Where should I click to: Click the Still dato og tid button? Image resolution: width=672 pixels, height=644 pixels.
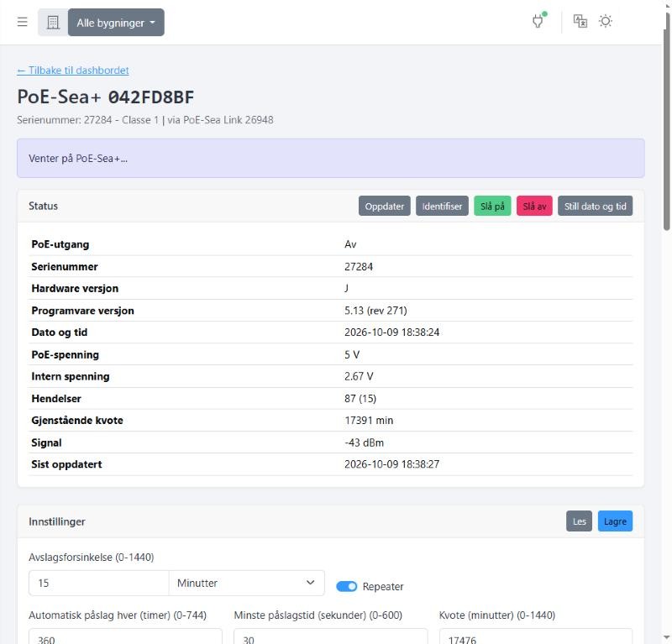[x=595, y=206]
